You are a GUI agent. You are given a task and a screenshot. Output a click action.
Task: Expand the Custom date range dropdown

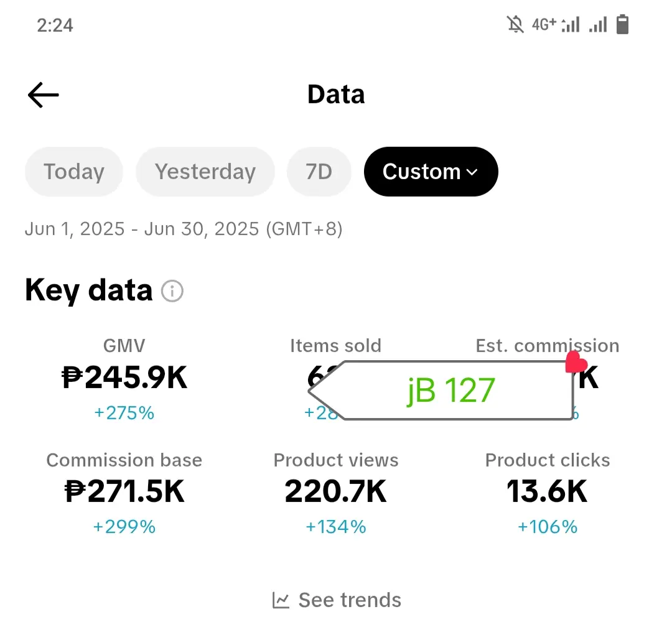(431, 172)
